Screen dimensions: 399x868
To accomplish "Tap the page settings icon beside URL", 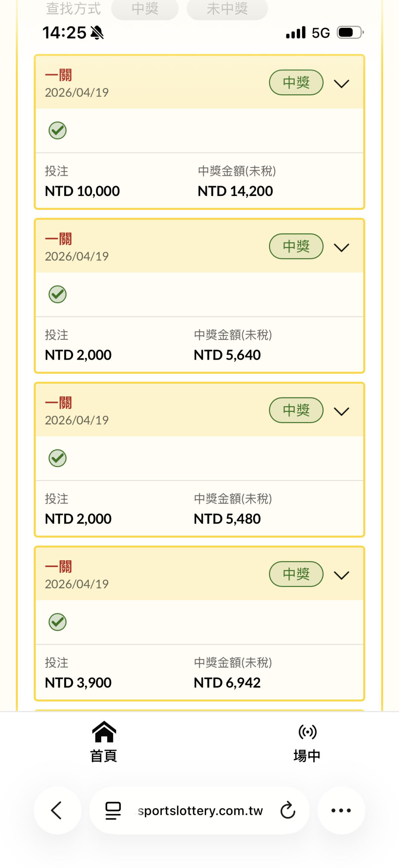I will [113, 810].
